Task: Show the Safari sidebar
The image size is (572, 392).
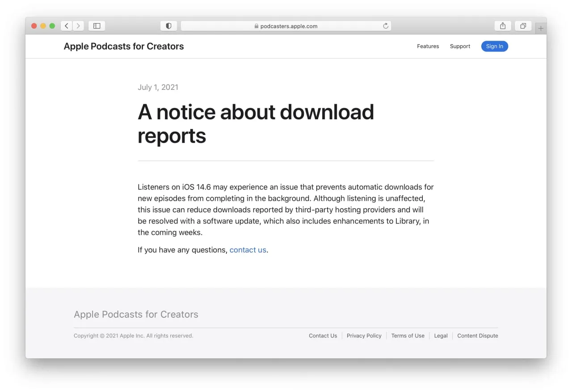Action: pyautogui.click(x=97, y=26)
